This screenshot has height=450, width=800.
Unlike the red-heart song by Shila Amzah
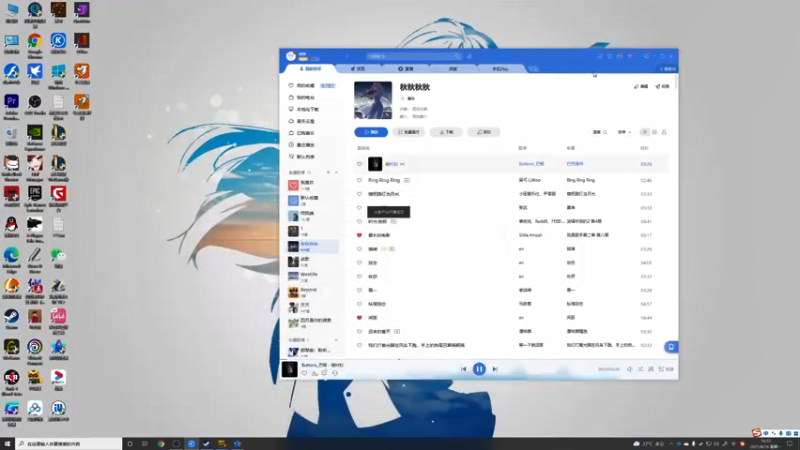pyautogui.click(x=359, y=235)
